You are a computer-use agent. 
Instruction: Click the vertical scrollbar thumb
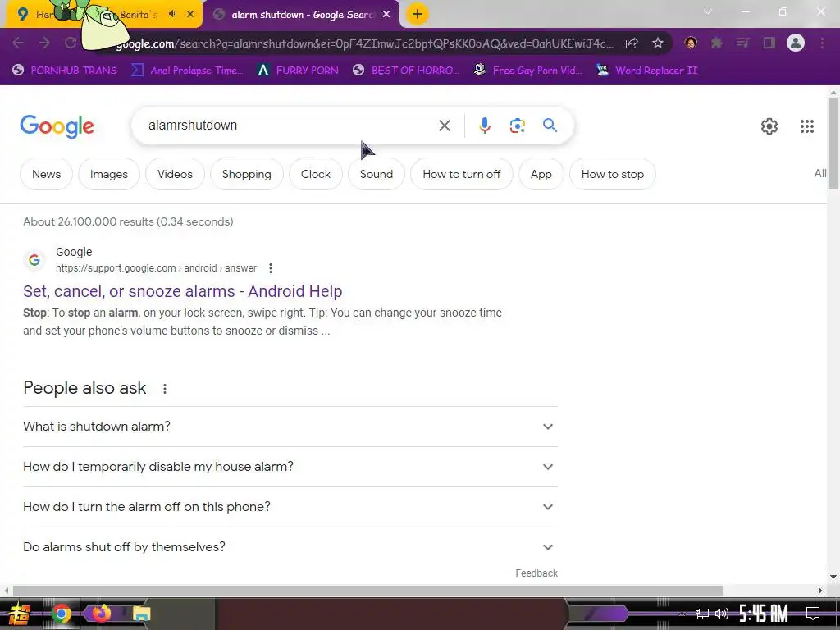[x=833, y=144]
